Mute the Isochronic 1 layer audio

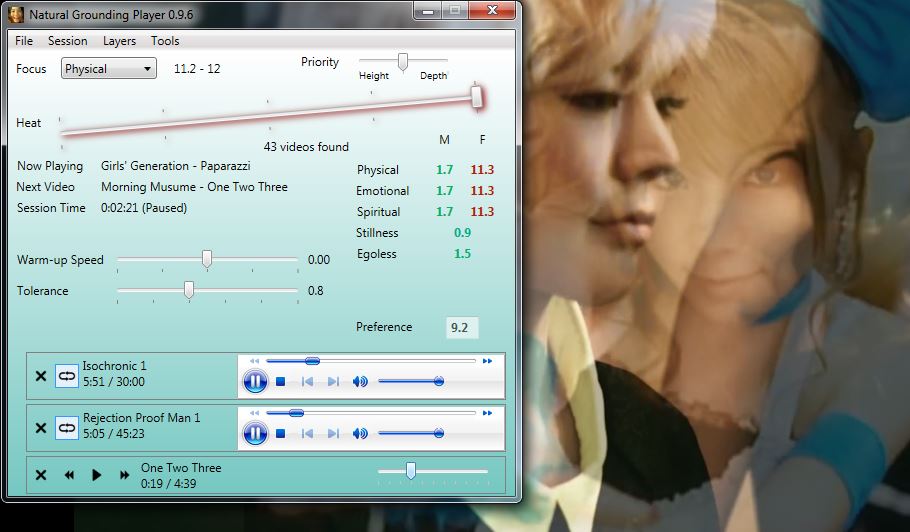click(x=360, y=381)
